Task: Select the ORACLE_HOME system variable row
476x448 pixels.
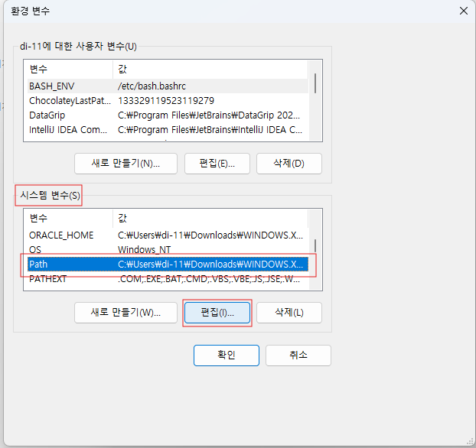Action: pyautogui.click(x=168, y=235)
